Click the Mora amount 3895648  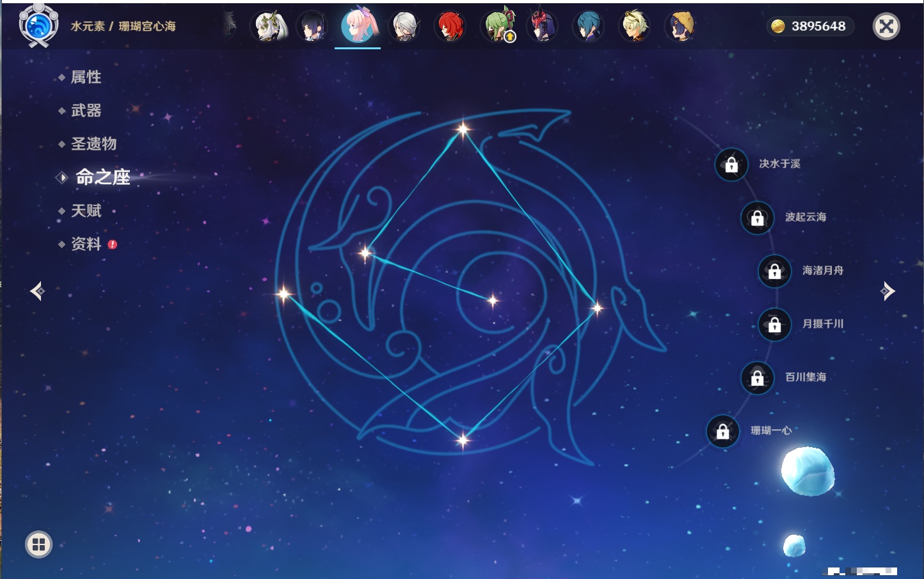(x=818, y=26)
